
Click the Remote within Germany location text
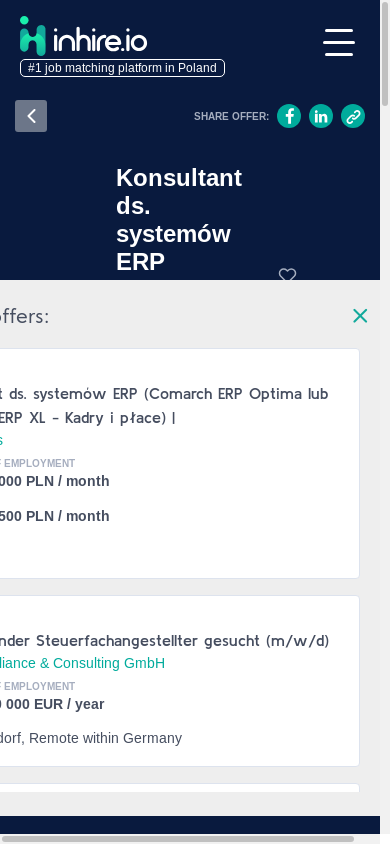pos(105,738)
